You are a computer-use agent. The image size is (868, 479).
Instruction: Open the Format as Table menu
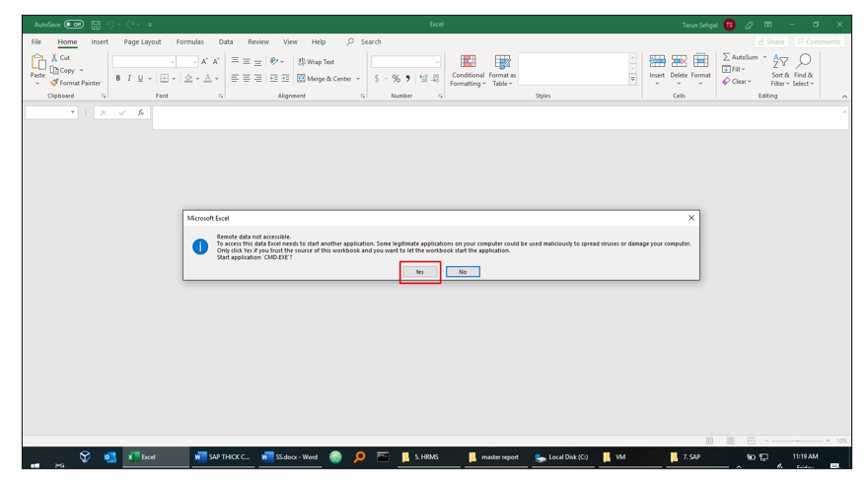pos(502,71)
